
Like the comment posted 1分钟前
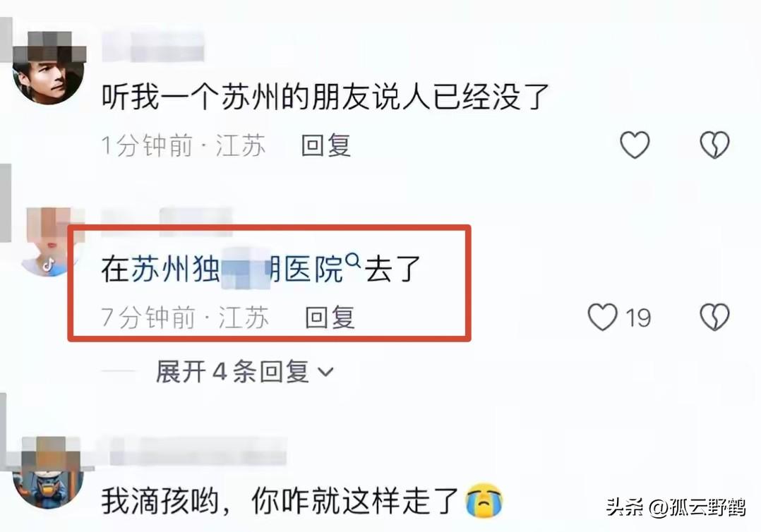(635, 145)
